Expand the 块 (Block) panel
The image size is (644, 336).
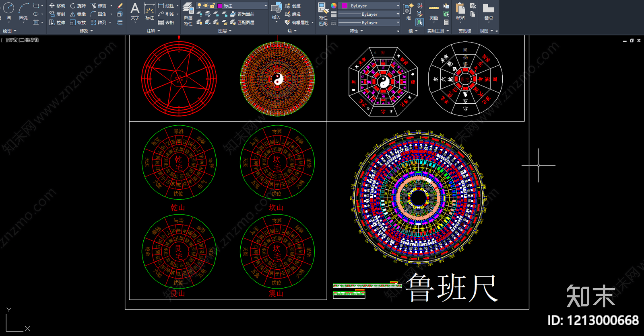[x=292, y=31]
